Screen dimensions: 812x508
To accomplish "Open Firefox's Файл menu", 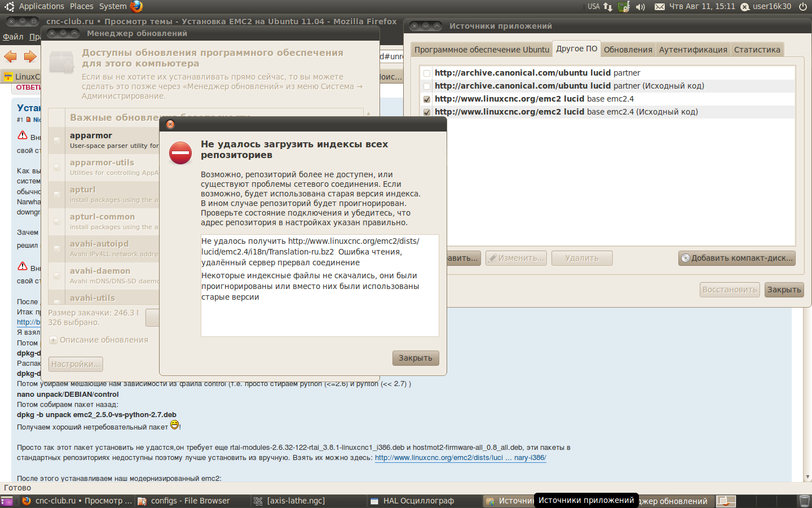I will pos(13,37).
